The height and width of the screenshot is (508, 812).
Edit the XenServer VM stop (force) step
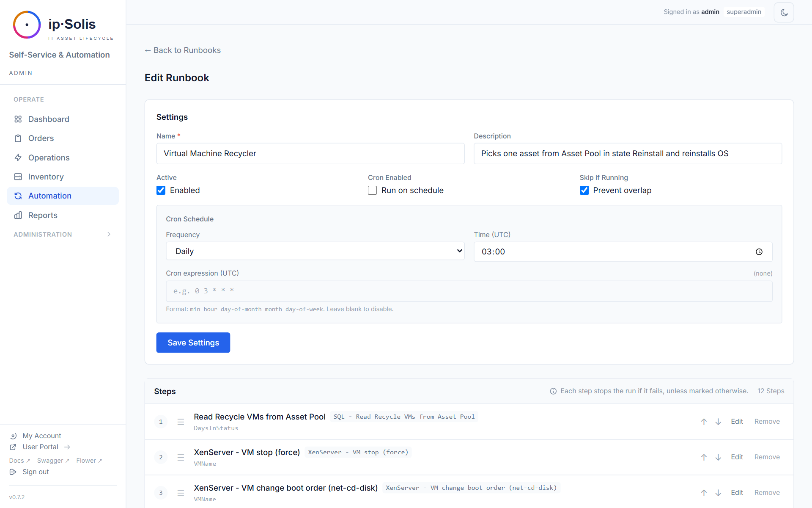[x=737, y=457]
